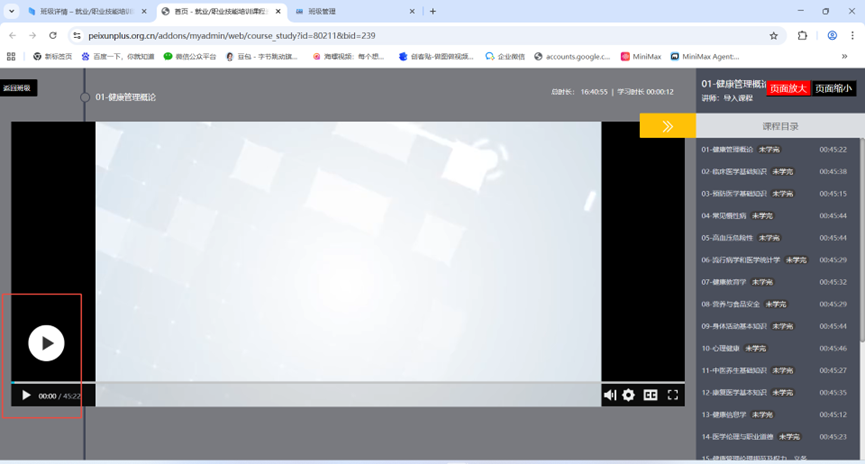Mute the video with the speaker icon
The image size is (865, 464).
click(x=610, y=395)
